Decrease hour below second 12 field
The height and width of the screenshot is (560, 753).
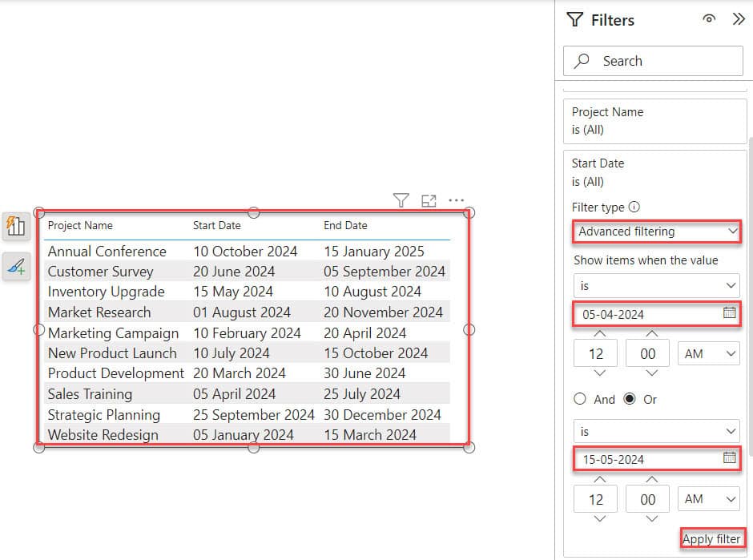point(599,518)
